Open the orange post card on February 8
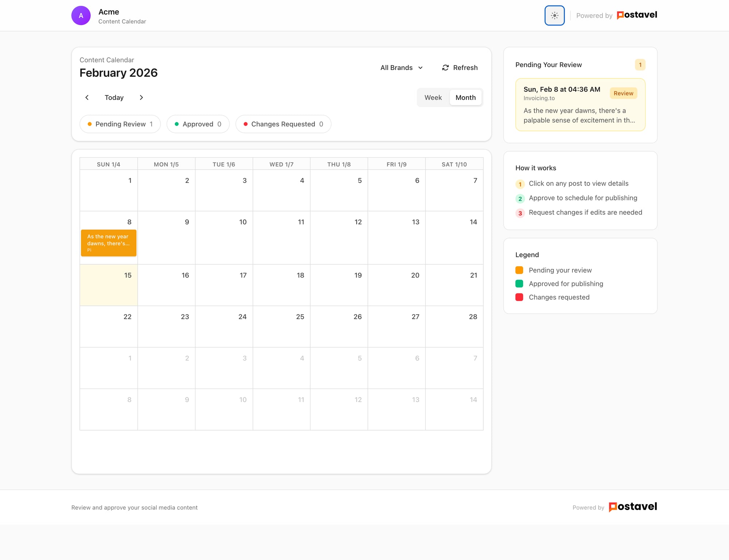This screenshot has width=729, height=560. [x=108, y=243]
